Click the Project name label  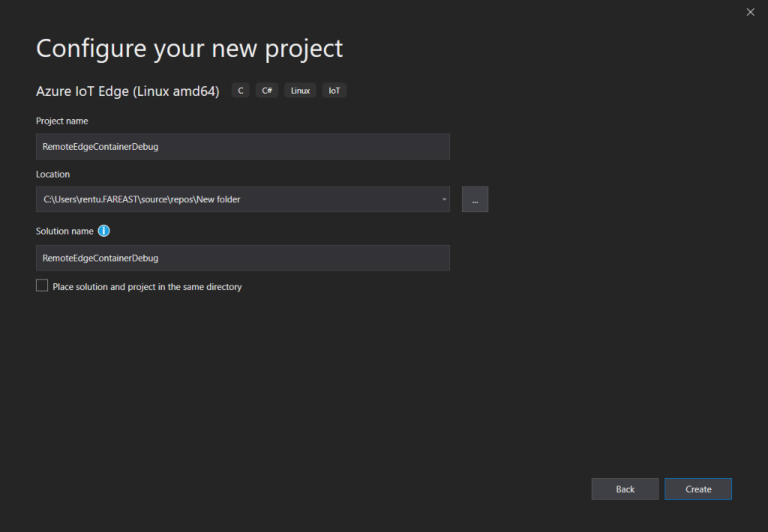[x=61, y=121]
